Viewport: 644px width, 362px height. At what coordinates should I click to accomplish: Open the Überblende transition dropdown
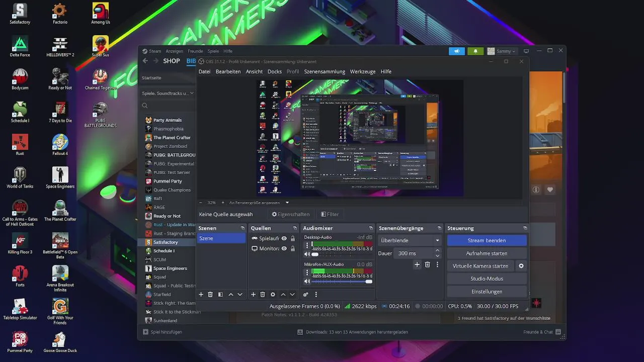(x=410, y=240)
